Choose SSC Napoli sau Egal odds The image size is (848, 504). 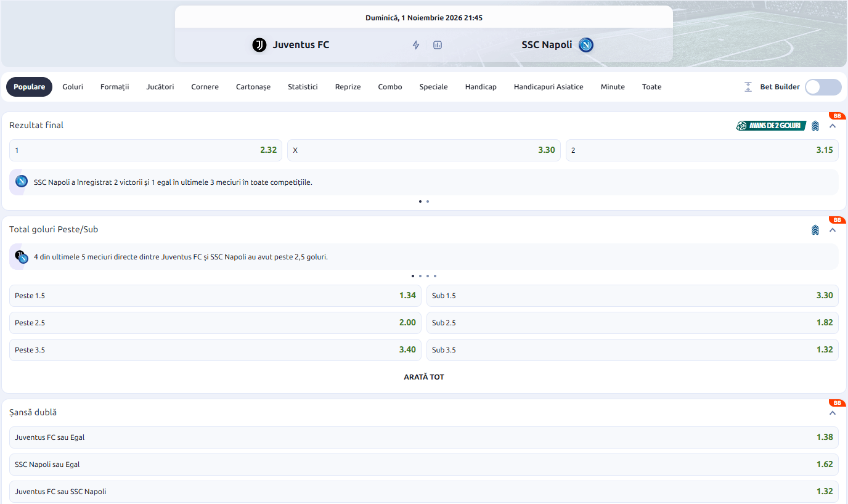[424, 465]
